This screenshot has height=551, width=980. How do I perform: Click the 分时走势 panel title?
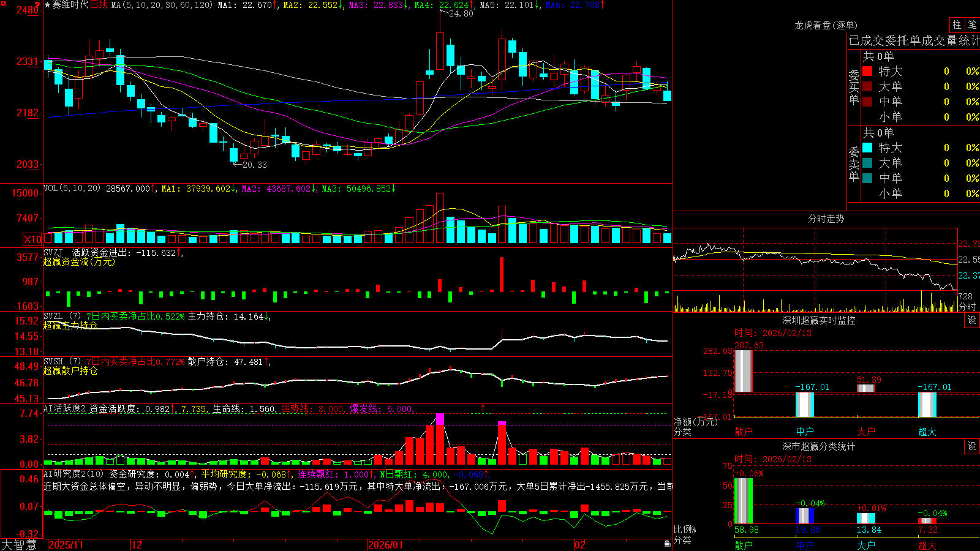pos(826,219)
